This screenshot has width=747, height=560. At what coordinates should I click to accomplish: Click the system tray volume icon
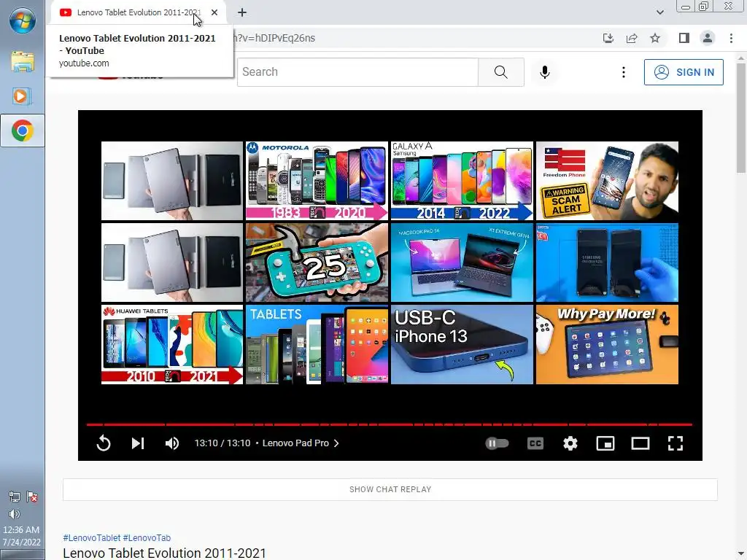[x=15, y=514]
